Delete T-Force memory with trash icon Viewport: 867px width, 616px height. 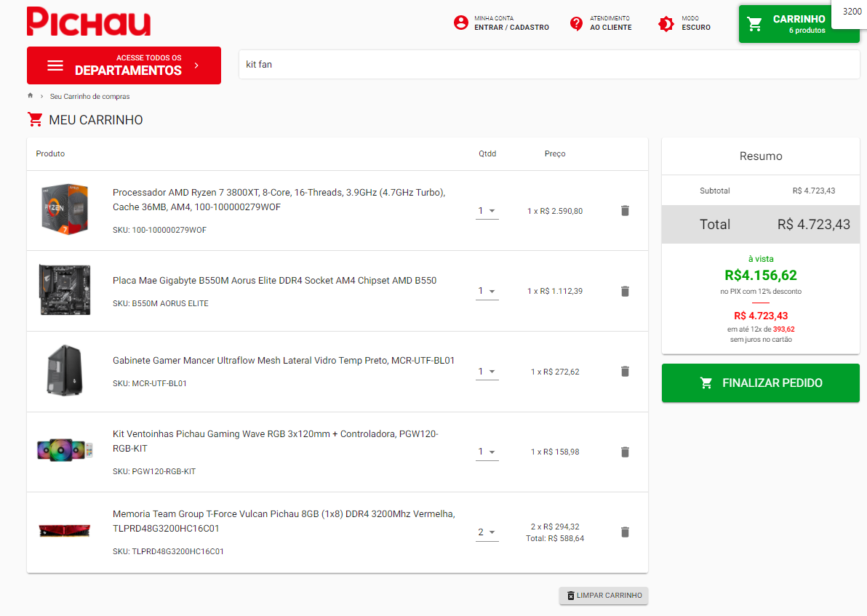[625, 532]
